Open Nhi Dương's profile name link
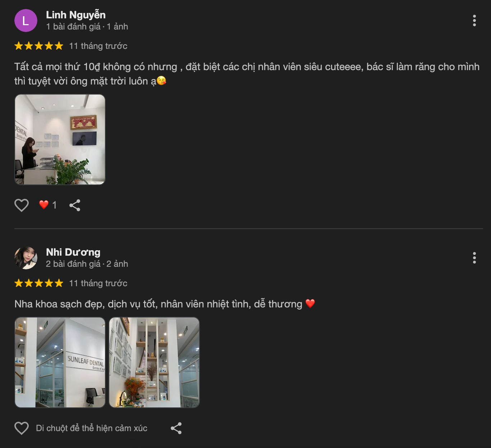This screenshot has width=491, height=448. pos(73,252)
